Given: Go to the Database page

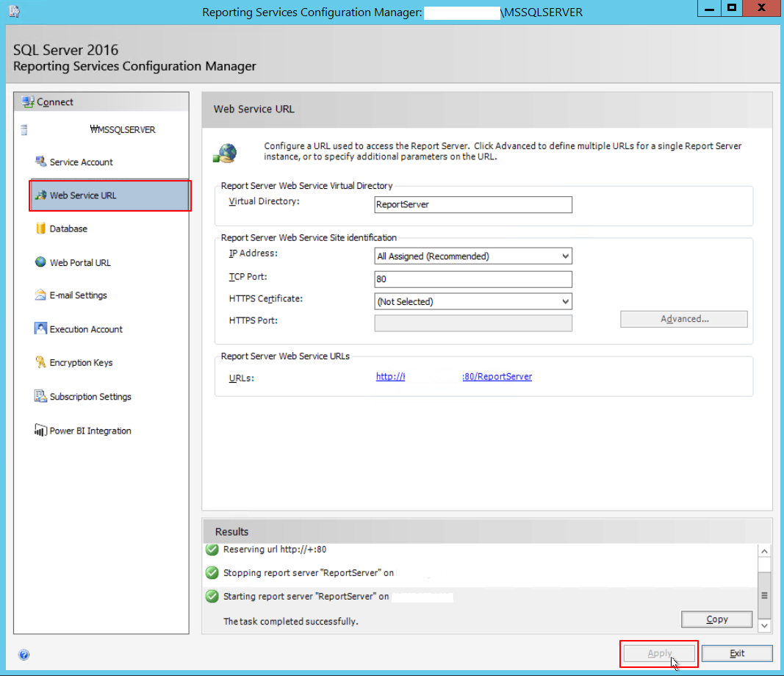Looking at the screenshot, I should point(68,229).
